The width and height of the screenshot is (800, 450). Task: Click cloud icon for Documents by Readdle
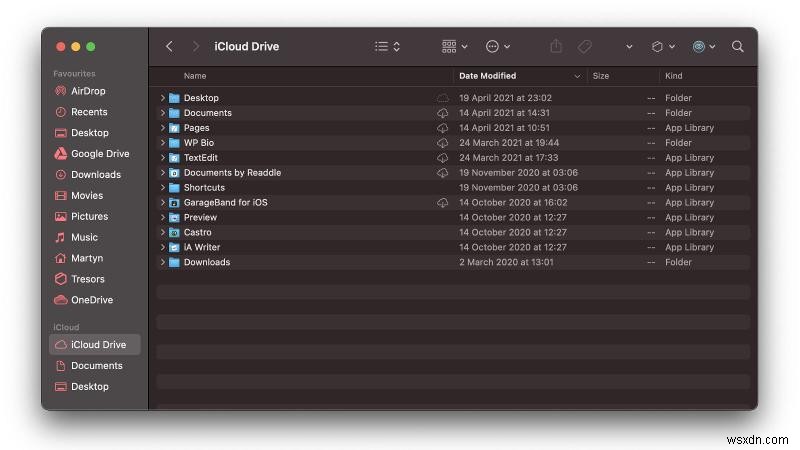(442, 172)
